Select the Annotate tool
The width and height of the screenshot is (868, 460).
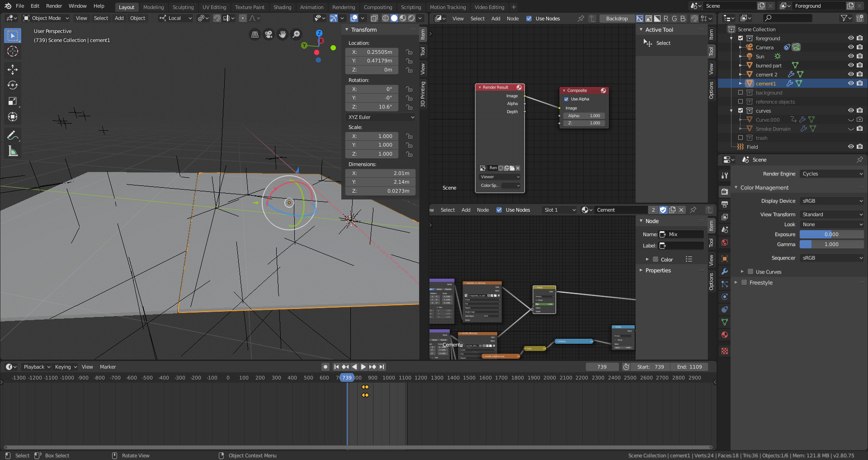tap(13, 135)
